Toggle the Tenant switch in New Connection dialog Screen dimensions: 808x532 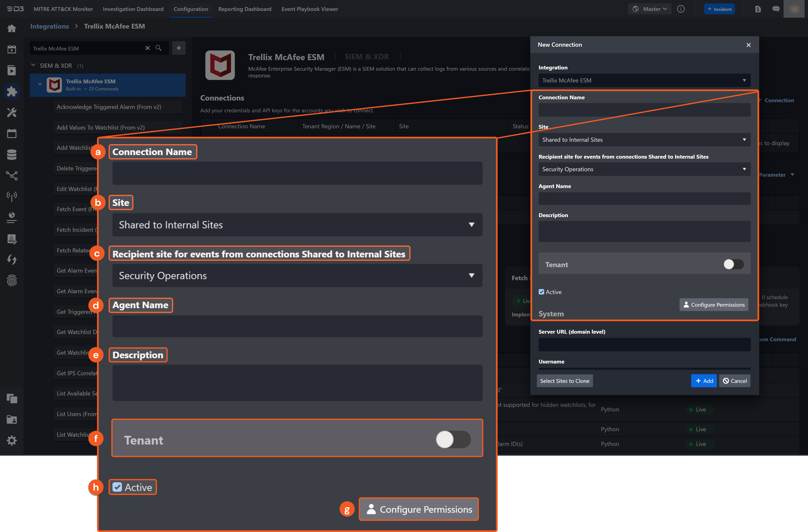point(733,264)
